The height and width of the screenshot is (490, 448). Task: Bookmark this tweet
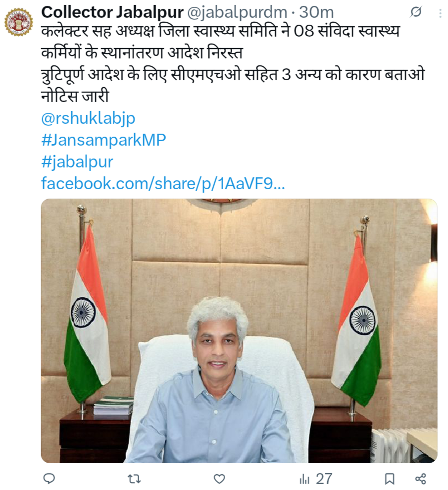point(389,479)
